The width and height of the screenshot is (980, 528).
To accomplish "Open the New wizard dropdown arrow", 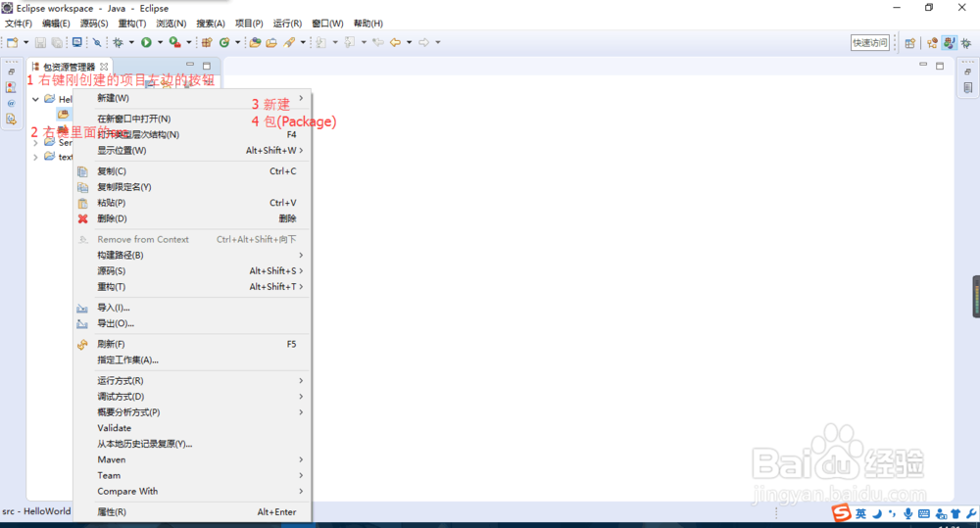I will click(25, 42).
